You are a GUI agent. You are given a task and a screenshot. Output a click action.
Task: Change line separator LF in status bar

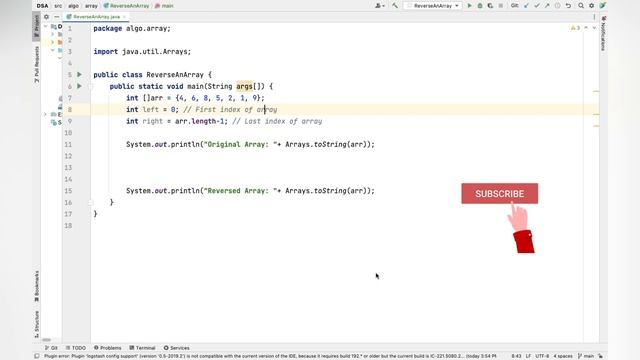point(528,356)
